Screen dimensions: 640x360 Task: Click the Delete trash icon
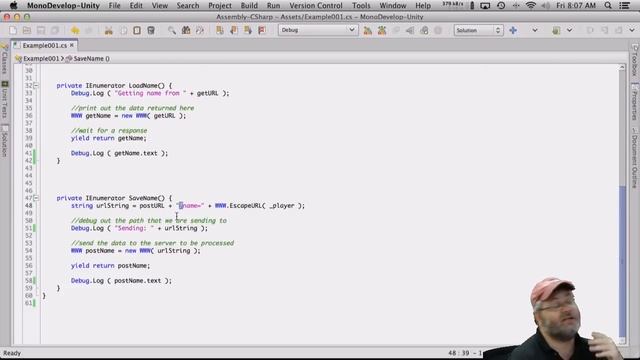tap(151, 30)
